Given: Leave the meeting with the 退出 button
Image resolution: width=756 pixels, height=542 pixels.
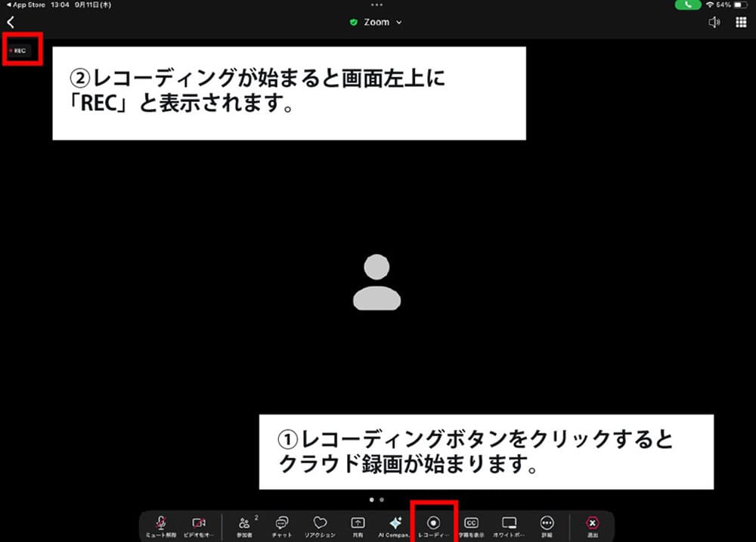Looking at the screenshot, I should coord(592,523).
